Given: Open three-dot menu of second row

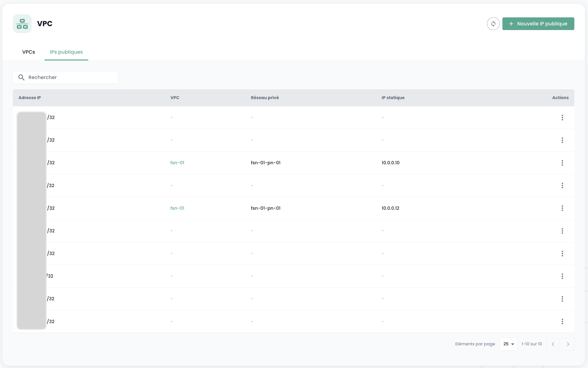Looking at the screenshot, I should 562,140.
